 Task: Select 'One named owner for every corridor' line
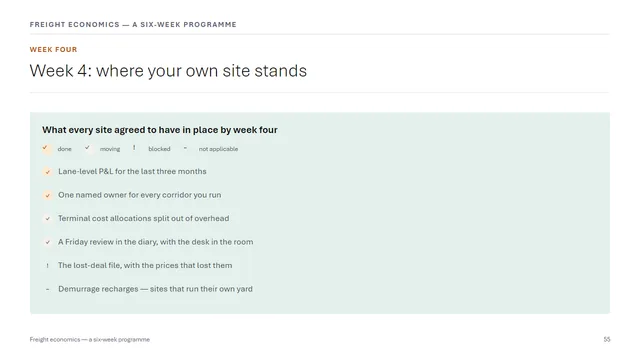point(140,195)
